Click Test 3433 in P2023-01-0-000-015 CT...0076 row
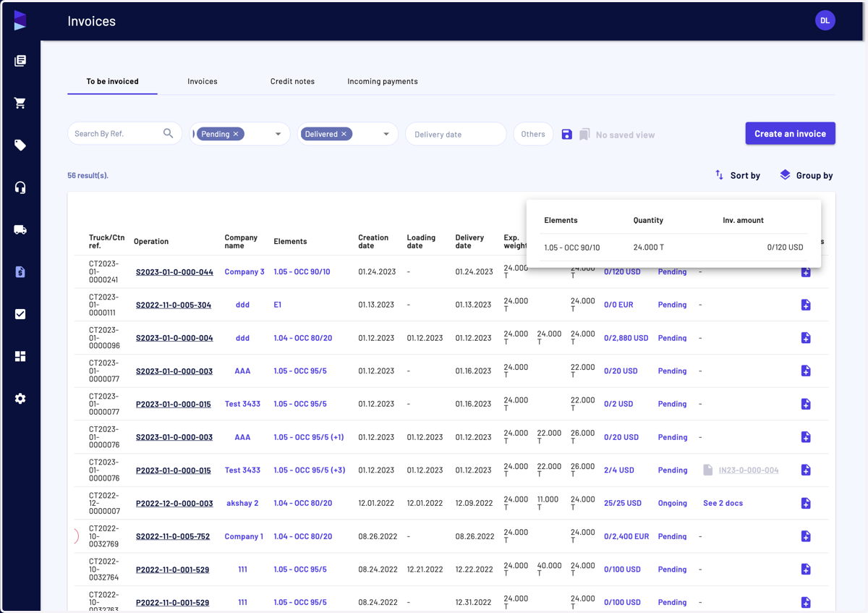Viewport: 868px width, 613px height. [x=242, y=470]
